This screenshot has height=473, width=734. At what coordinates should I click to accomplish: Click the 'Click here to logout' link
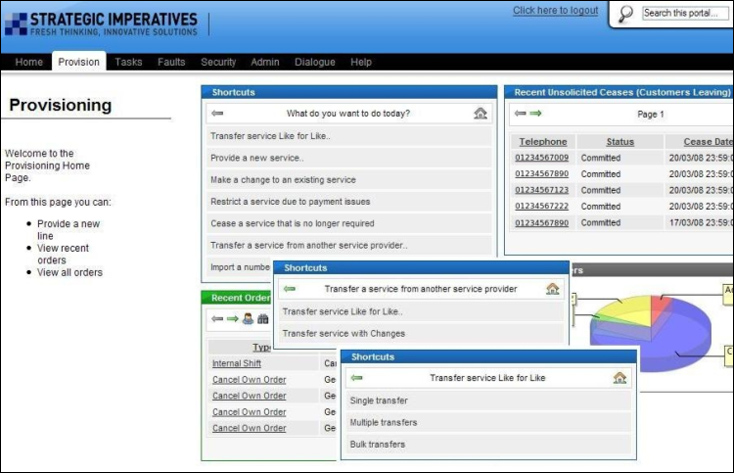click(555, 11)
